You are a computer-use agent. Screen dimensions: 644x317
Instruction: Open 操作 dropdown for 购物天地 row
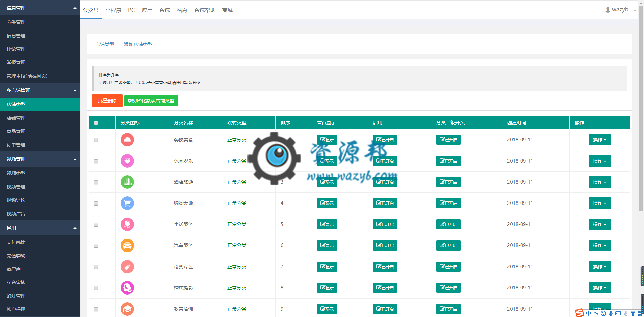pos(600,203)
